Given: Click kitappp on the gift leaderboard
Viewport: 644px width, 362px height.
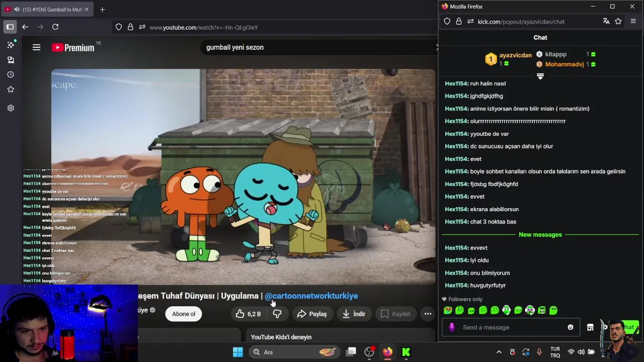Looking at the screenshot, I should (556, 54).
